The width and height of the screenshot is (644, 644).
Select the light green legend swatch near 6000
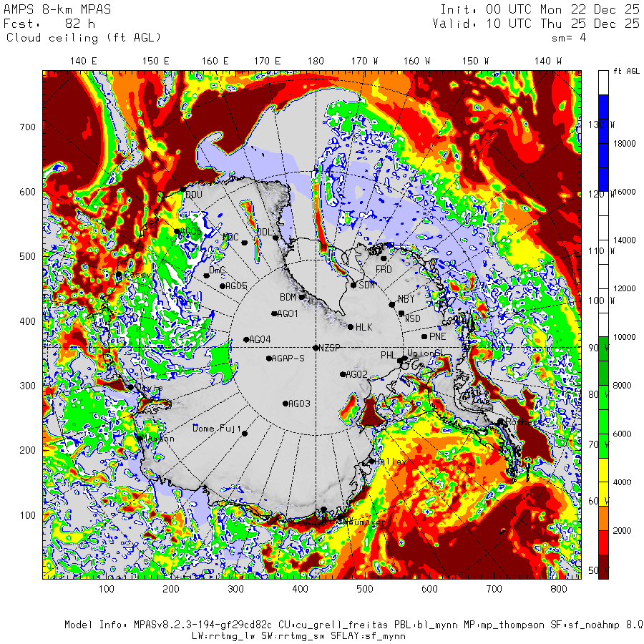click(x=603, y=421)
